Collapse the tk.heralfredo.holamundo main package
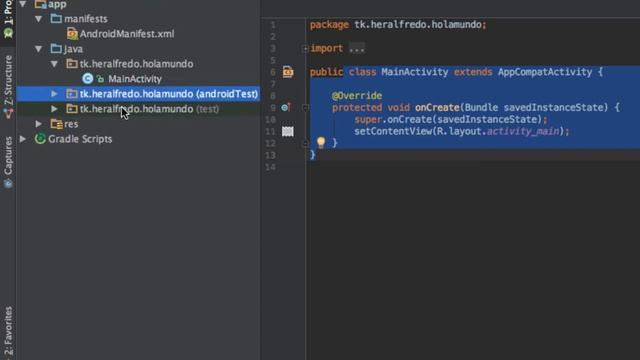Viewport: 640px width, 360px height. tap(54, 64)
